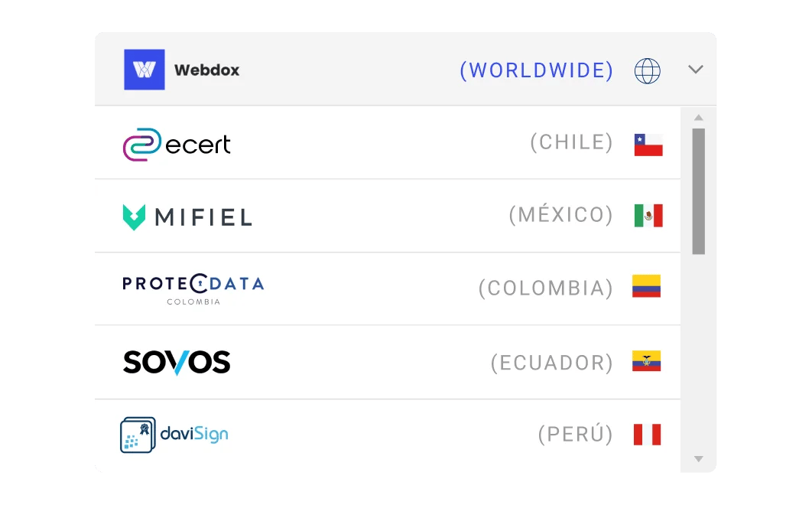Screen dimensions: 812x505
Task: Click the ecert logo
Action: coord(177,144)
